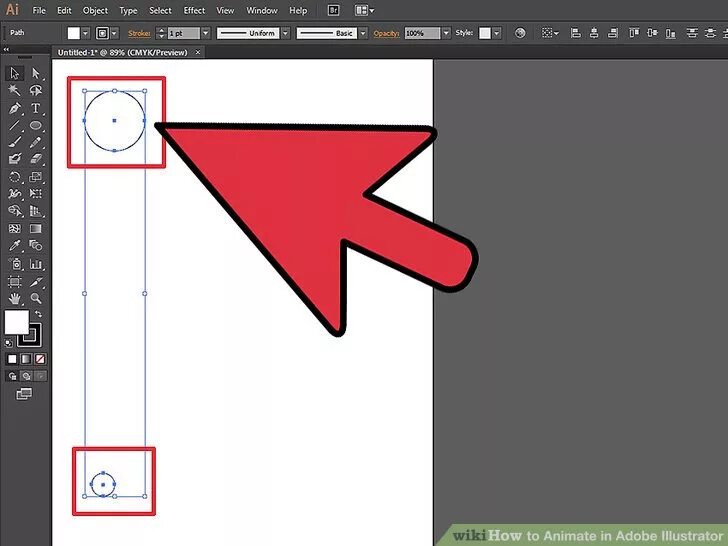Choose the Lasso tool
728x546 pixels.
point(35,90)
